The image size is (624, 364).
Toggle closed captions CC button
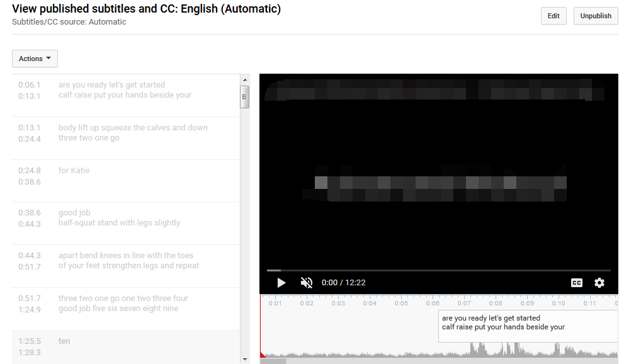click(x=577, y=283)
